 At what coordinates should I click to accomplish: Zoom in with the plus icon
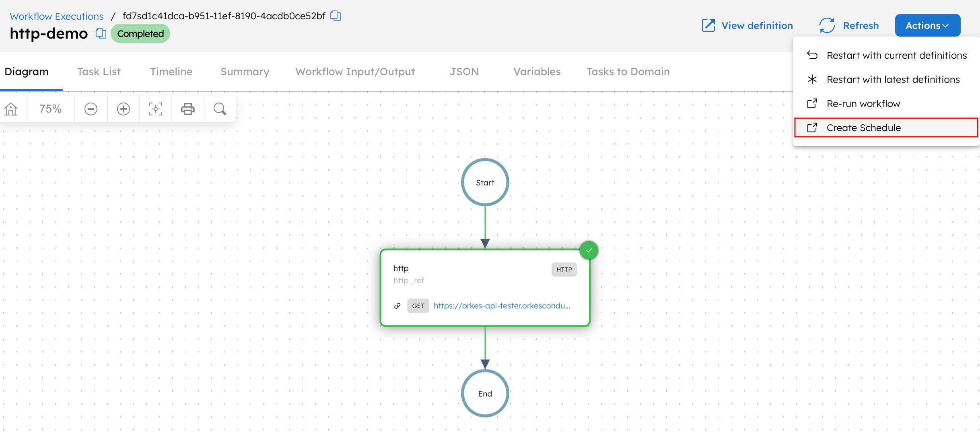[x=124, y=109]
